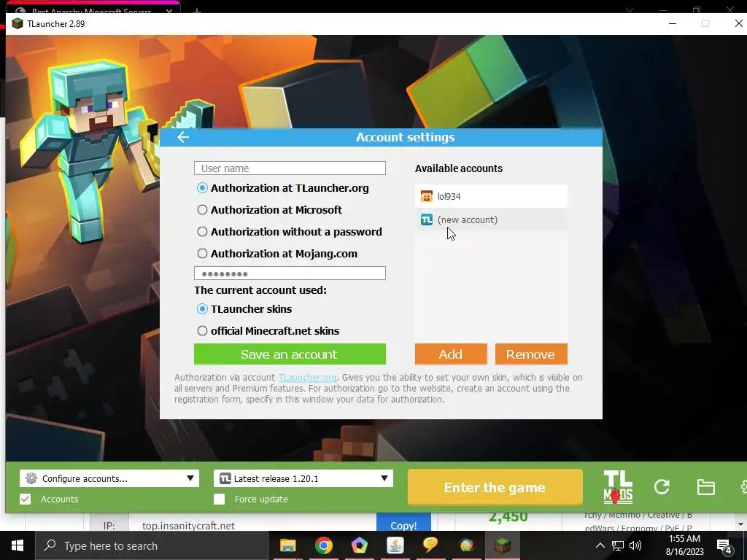
Task: Click Copy! button in browser behind
Action: 403,524
